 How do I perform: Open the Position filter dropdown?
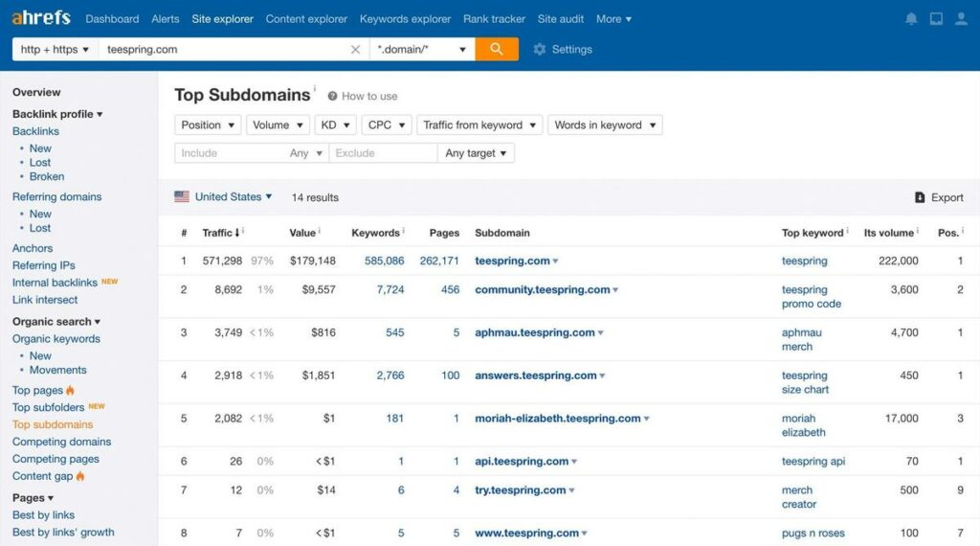tap(208, 125)
